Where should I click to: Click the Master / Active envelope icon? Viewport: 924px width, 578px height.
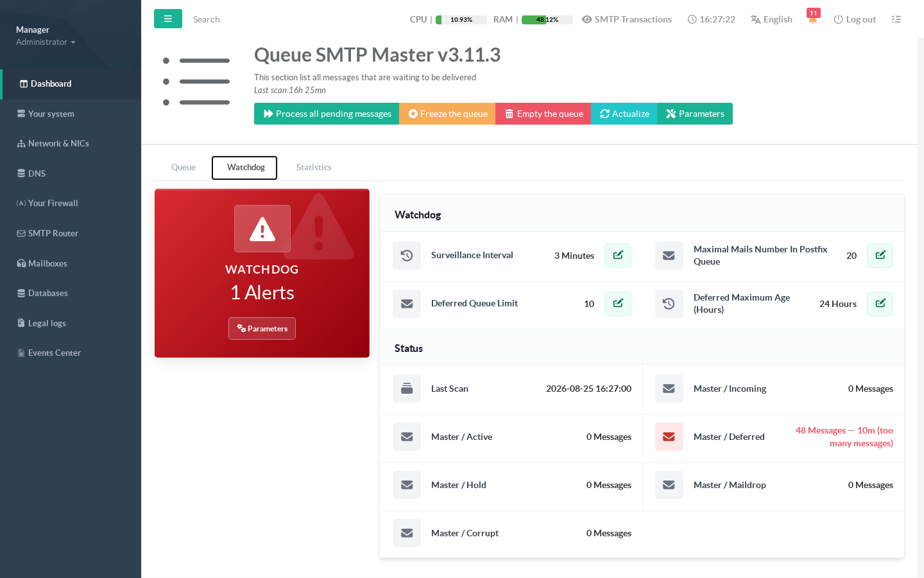point(407,437)
